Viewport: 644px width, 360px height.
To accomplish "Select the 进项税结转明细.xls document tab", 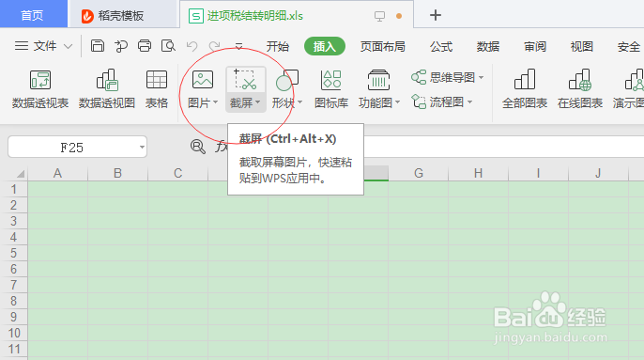I will (x=255, y=16).
